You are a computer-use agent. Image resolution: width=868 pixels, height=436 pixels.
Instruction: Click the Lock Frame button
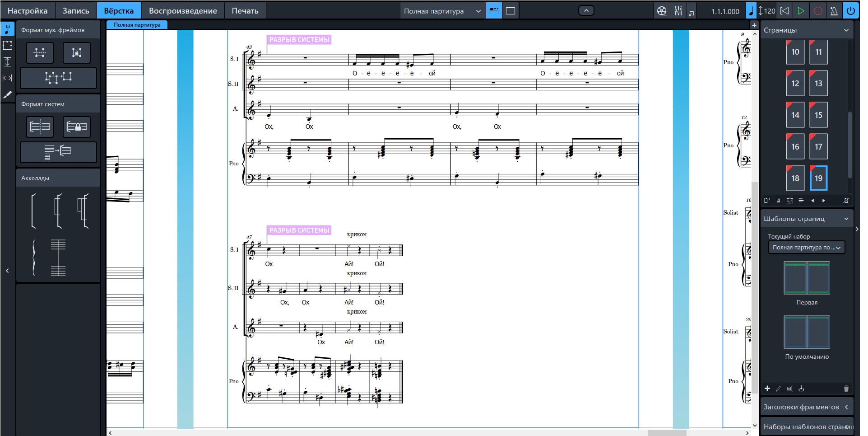point(77,53)
